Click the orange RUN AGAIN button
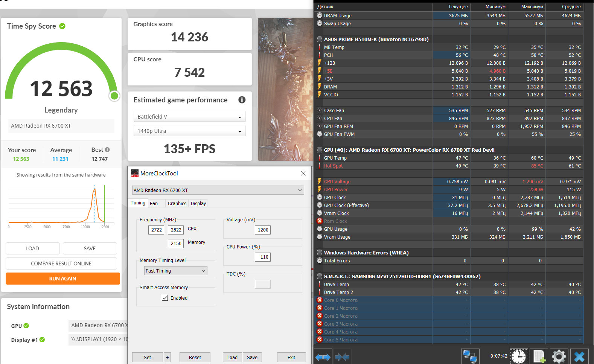The width and height of the screenshot is (594, 364). pos(63,279)
